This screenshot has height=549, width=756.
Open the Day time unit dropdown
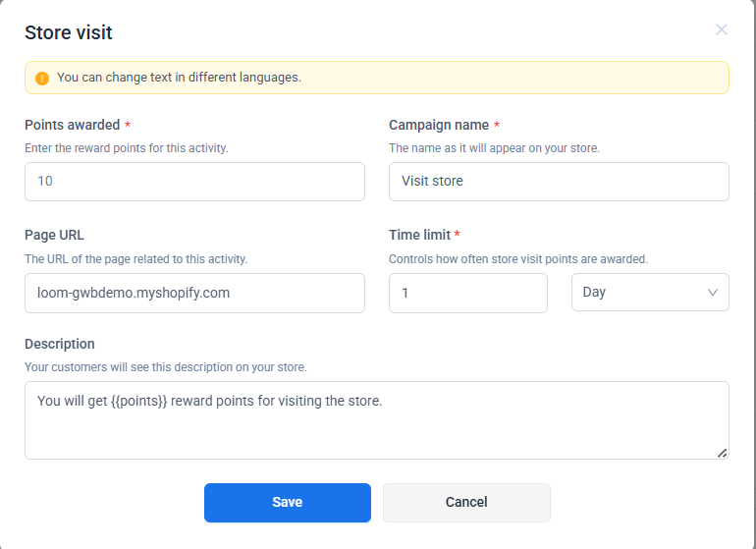tap(649, 293)
